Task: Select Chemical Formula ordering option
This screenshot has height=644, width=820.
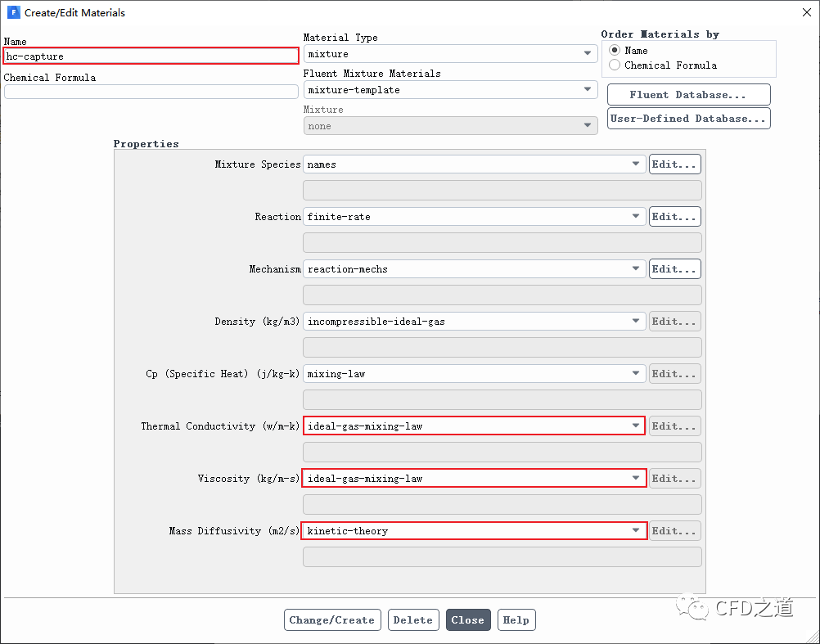Action: pos(615,65)
